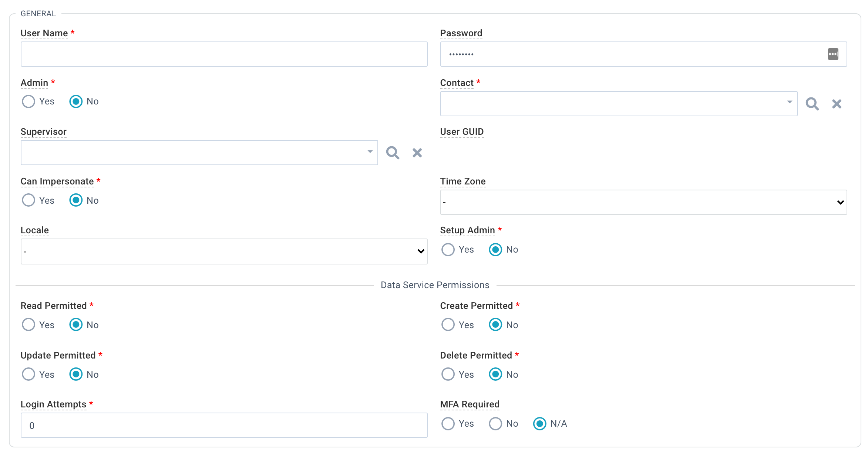Screen dimensions: 868x460
Task: Toggle Read Permitted to Yes
Action: 28,325
